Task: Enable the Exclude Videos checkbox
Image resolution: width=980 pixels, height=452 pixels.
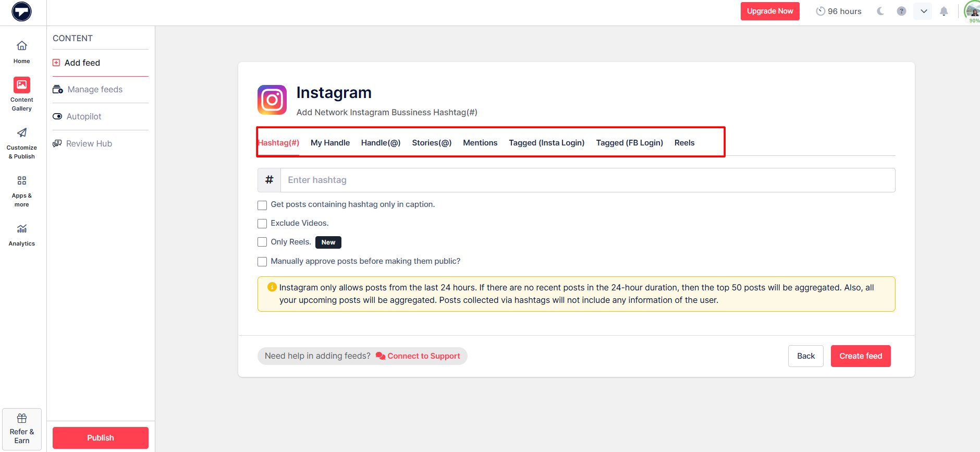Action: (x=262, y=224)
